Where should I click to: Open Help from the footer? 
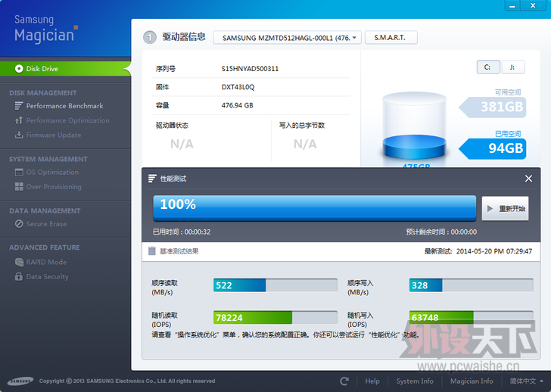coord(372,381)
